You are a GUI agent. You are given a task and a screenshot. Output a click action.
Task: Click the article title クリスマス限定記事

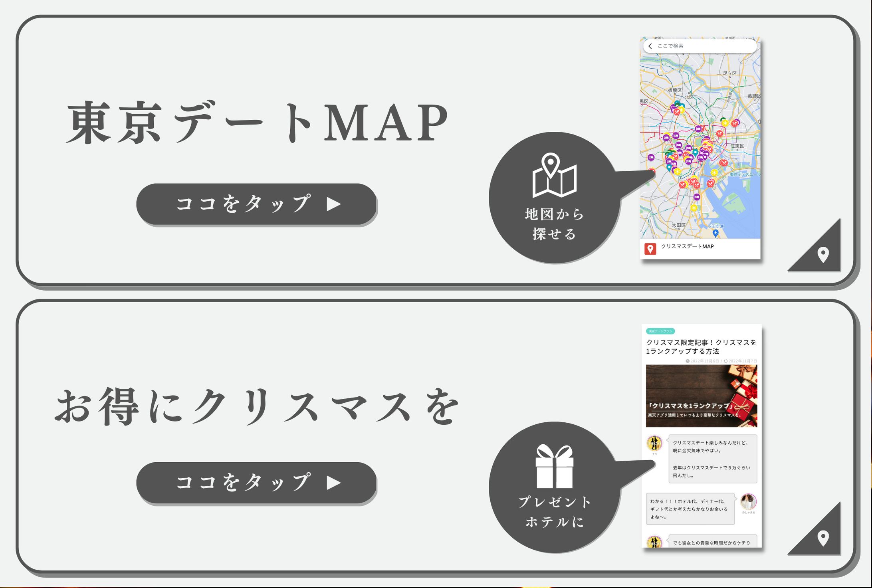[701, 346]
